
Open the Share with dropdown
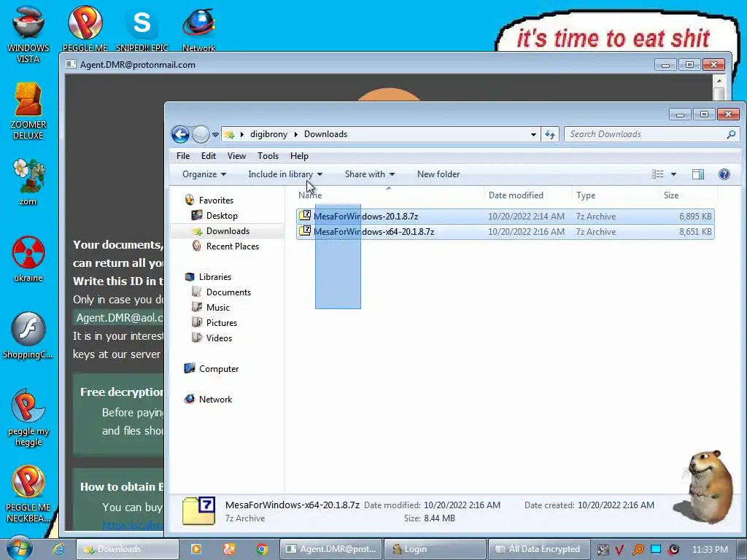370,174
